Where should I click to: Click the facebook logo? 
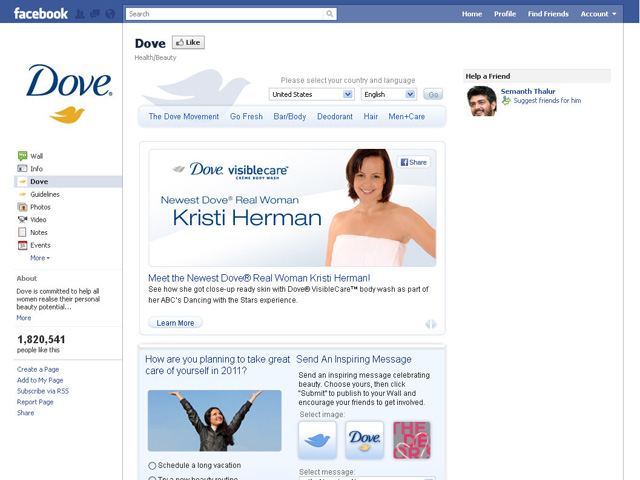click(x=41, y=13)
